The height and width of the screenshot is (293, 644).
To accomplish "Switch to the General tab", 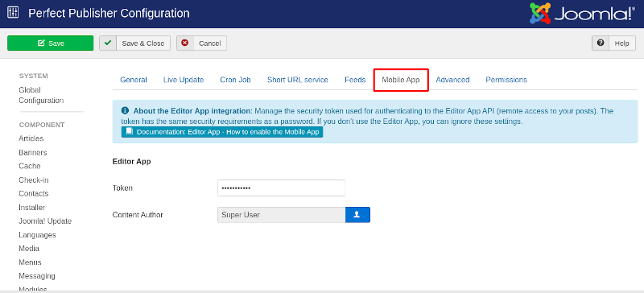I will point(134,80).
